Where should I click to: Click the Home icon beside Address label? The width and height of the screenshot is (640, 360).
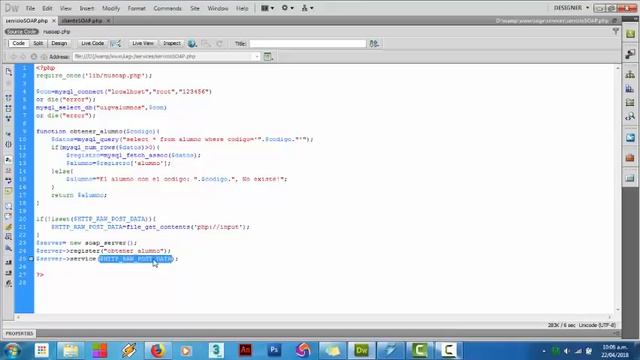point(44,57)
